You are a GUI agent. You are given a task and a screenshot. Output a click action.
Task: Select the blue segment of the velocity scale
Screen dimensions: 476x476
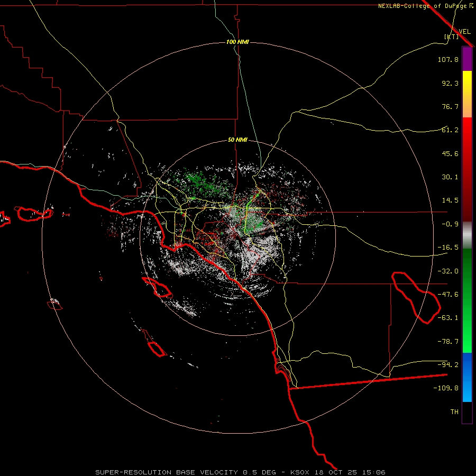click(467, 377)
